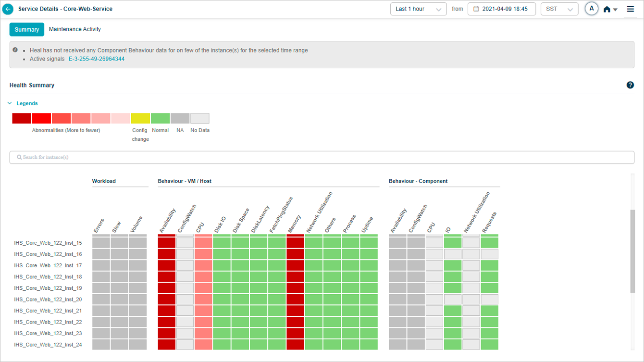Click the info icon in notification banner
The height and width of the screenshot is (362, 644).
15,50
